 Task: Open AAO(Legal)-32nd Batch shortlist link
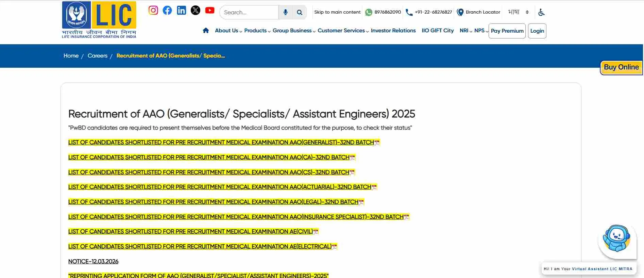point(213,202)
